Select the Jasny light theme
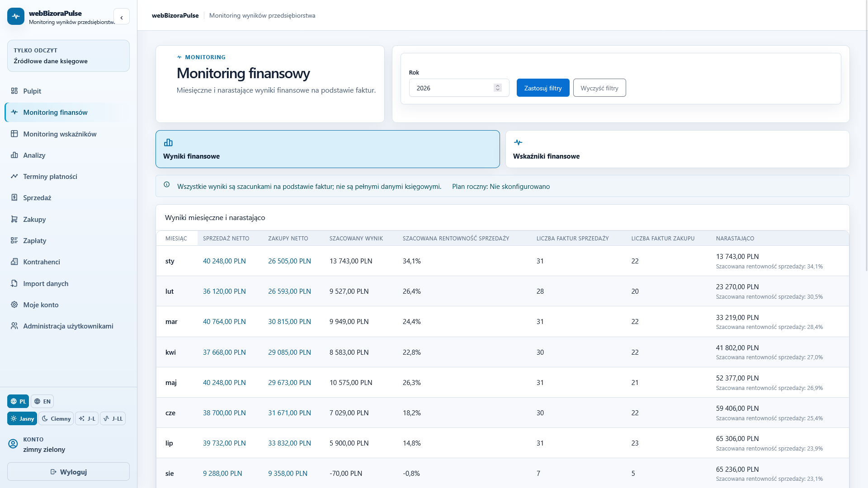Viewport: 868px width, 488px height. (x=22, y=418)
